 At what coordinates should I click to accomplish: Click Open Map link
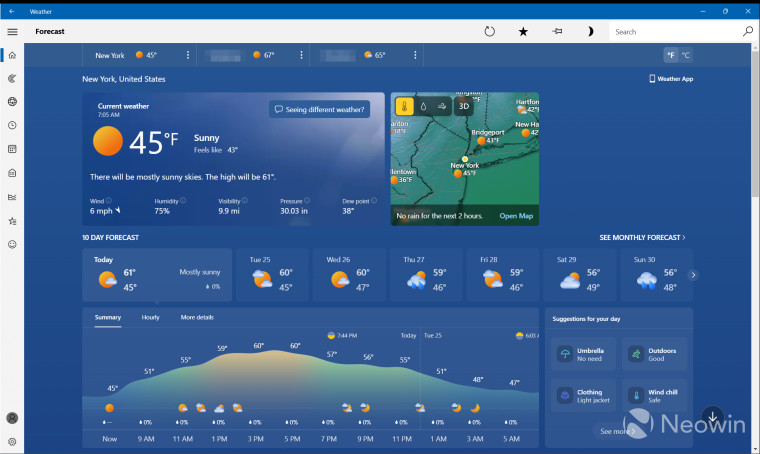click(516, 216)
